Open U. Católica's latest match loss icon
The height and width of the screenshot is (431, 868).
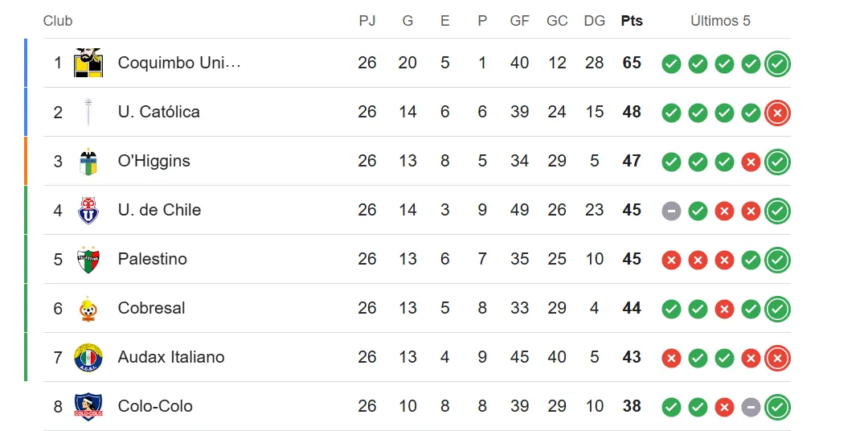(x=777, y=113)
